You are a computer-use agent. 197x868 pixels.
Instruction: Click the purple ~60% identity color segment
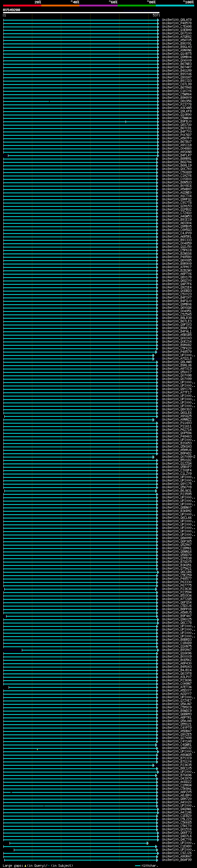click(99, 6)
